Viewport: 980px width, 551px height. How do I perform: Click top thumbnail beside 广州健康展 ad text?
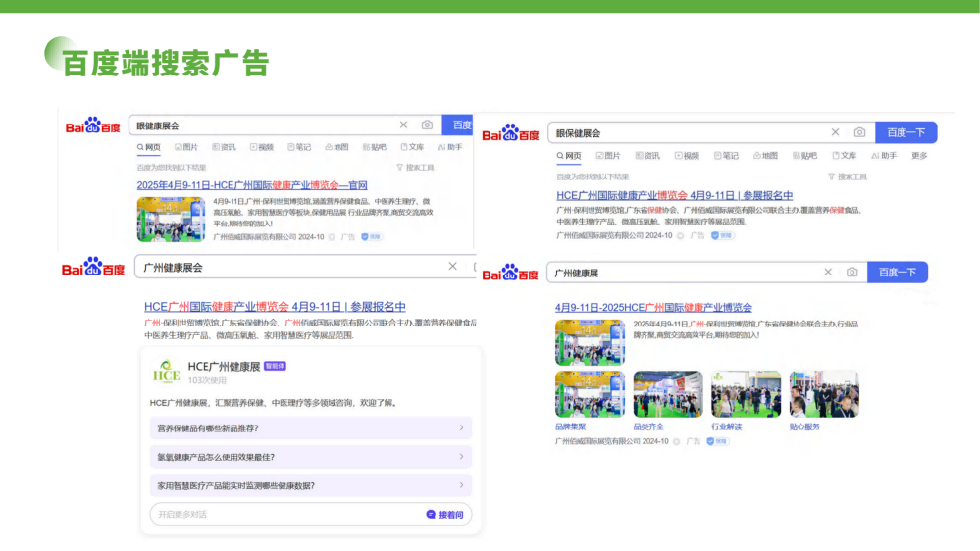pyautogui.click(x=590, y=342)
